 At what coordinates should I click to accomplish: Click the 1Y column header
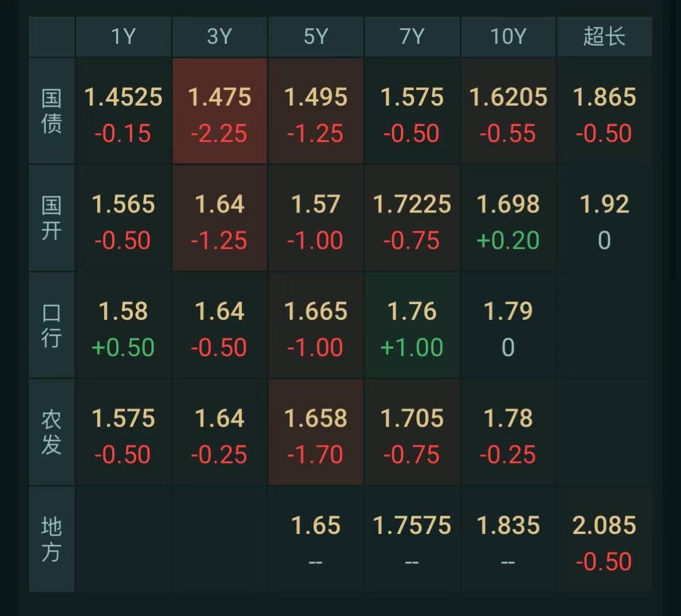[123, 37]
